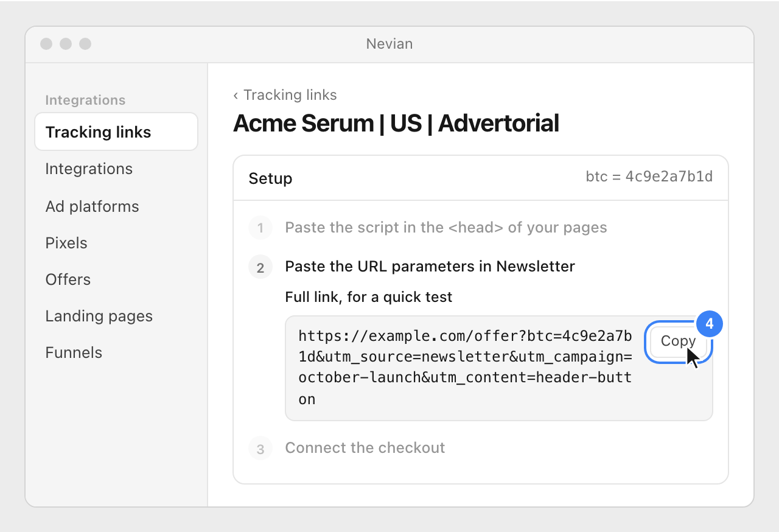
Task: Go to Integrations sidebar item
Action: (89, 169)
